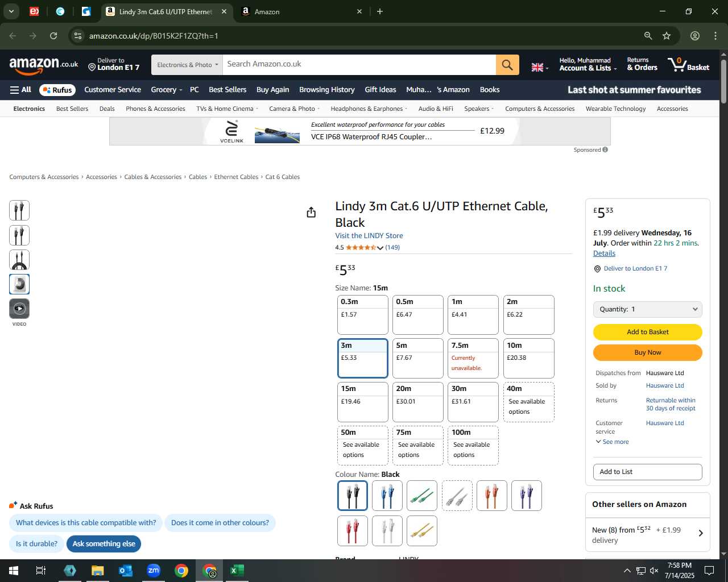
Task: Select the 2m size option
Action: pyautogui.click(x=529, y=315)
